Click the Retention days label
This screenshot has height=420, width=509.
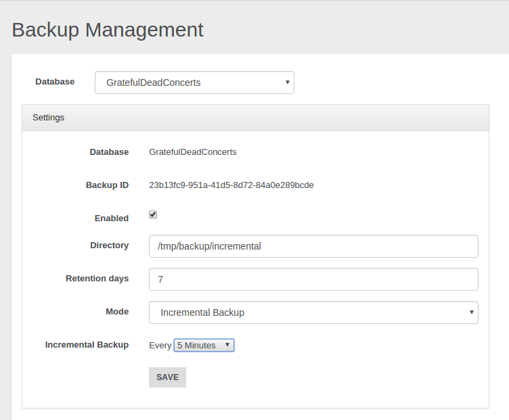[97, 279]
